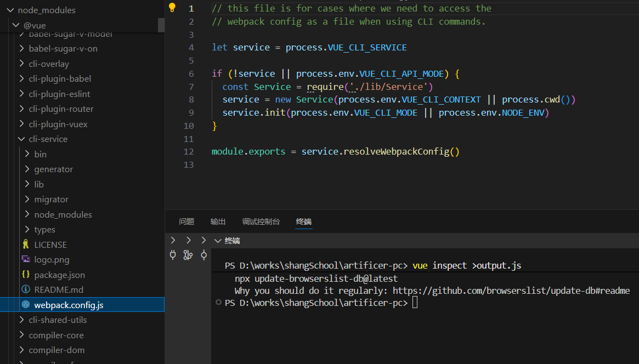The image size is (639, 364).
Task: Click 'module.exports' on line 12
Action: coord(248,151)
